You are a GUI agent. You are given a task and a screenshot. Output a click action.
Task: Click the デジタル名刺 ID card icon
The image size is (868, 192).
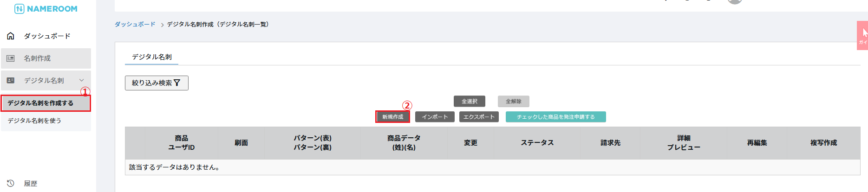11,81
